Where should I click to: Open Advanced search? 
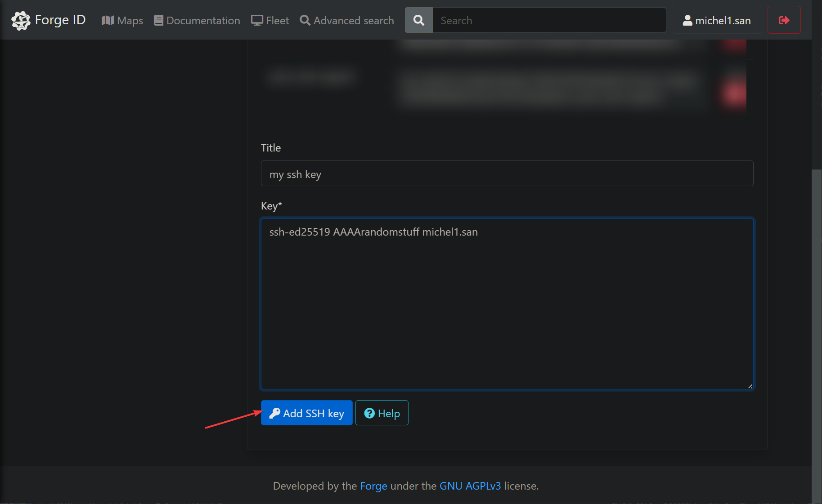[347, 20]
